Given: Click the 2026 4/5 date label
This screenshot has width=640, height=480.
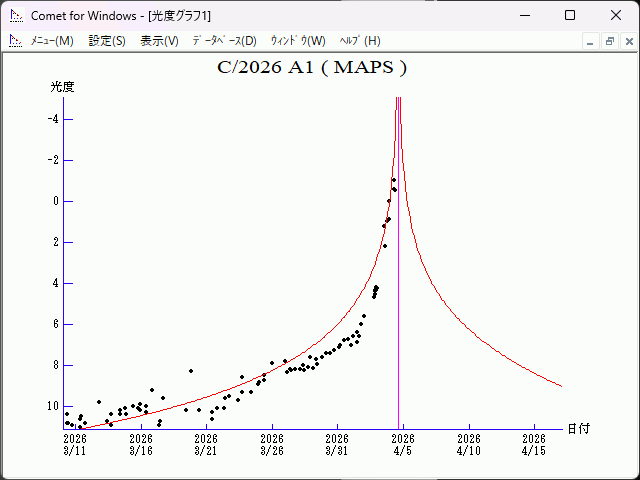Looking at the screenshot, I should (403, 444).
